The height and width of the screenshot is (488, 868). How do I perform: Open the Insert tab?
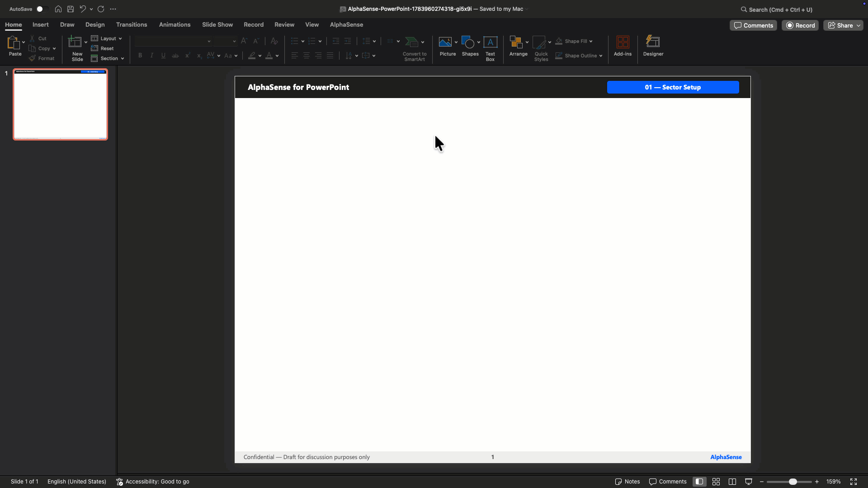point(41,25)
